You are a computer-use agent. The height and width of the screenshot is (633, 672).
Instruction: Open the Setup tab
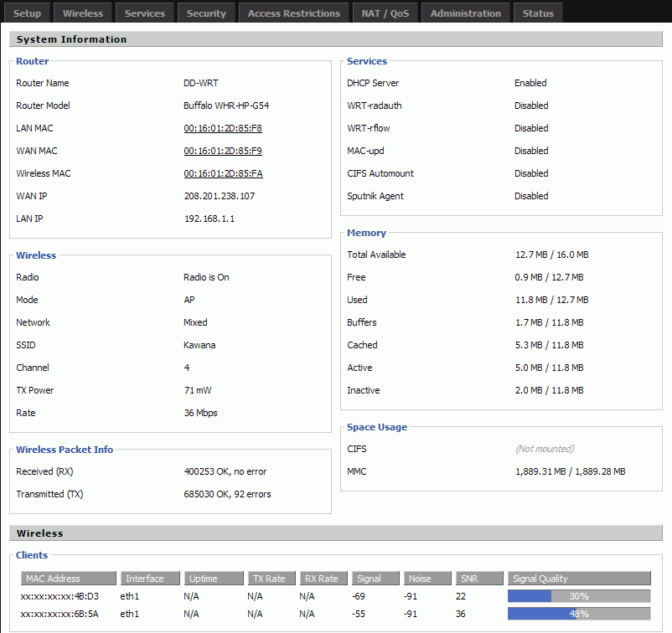(27, 13)
